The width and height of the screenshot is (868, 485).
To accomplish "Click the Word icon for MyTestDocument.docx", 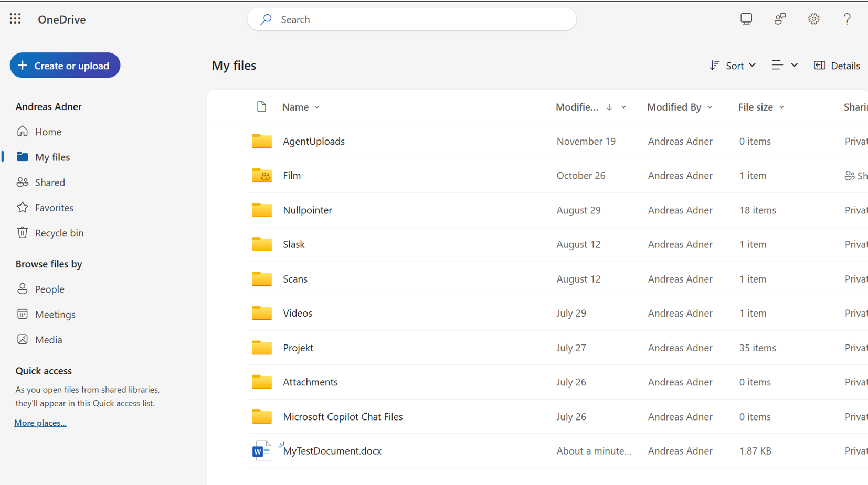I will click(261, 451).
